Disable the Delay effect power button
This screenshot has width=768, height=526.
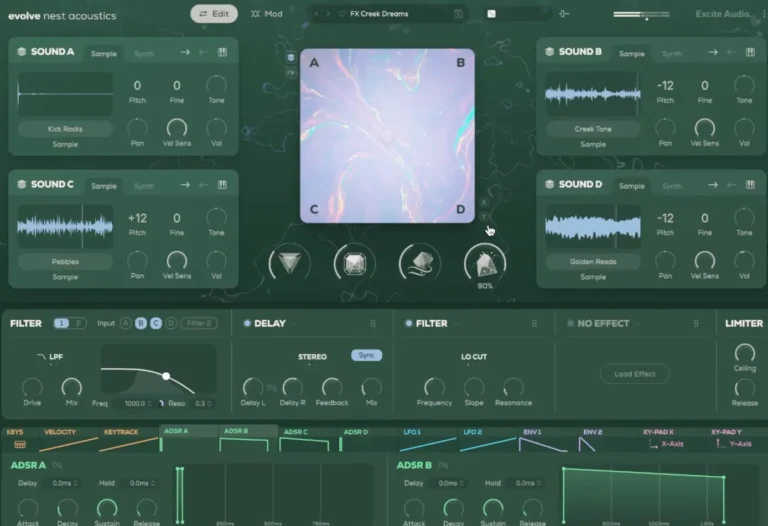(247, 323)
